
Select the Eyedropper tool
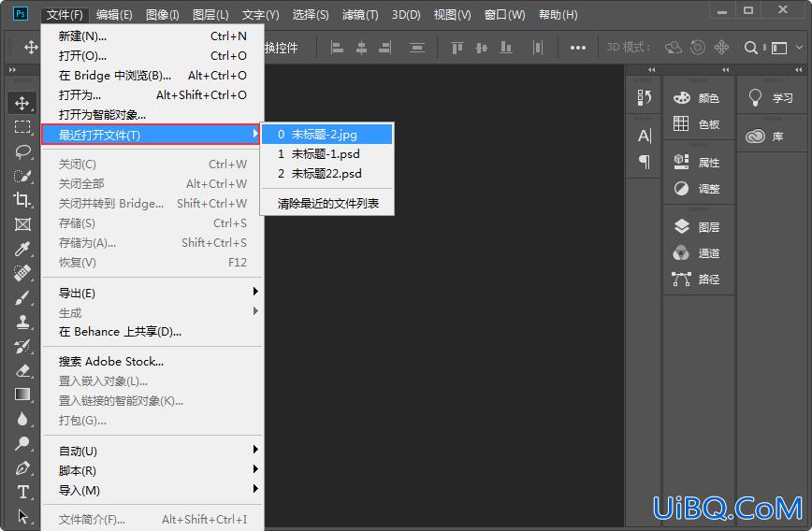click(22, 249)
